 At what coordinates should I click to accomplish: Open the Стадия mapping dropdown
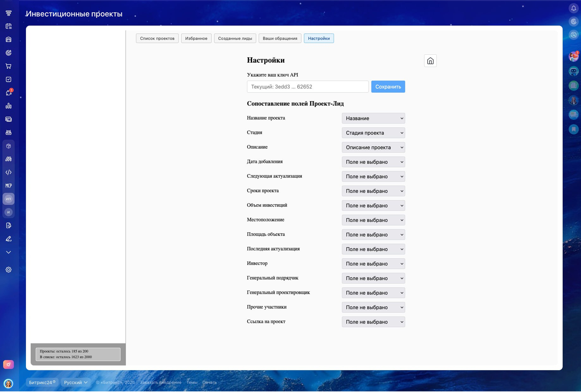point(373,133)
